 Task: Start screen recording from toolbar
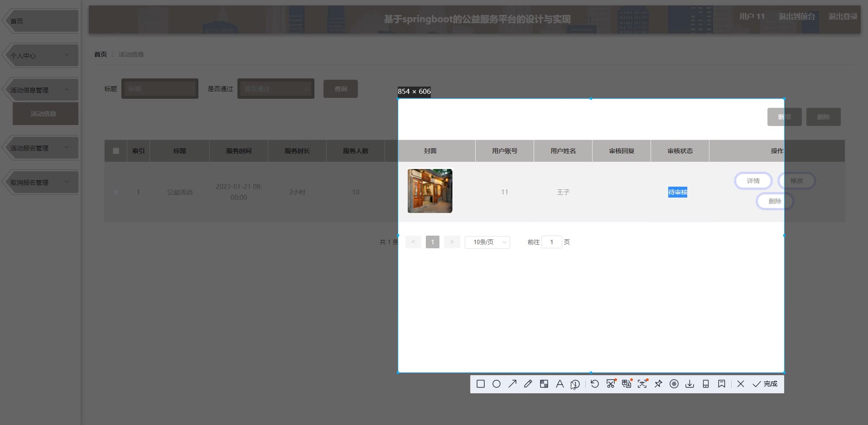(x=674, y=384)
